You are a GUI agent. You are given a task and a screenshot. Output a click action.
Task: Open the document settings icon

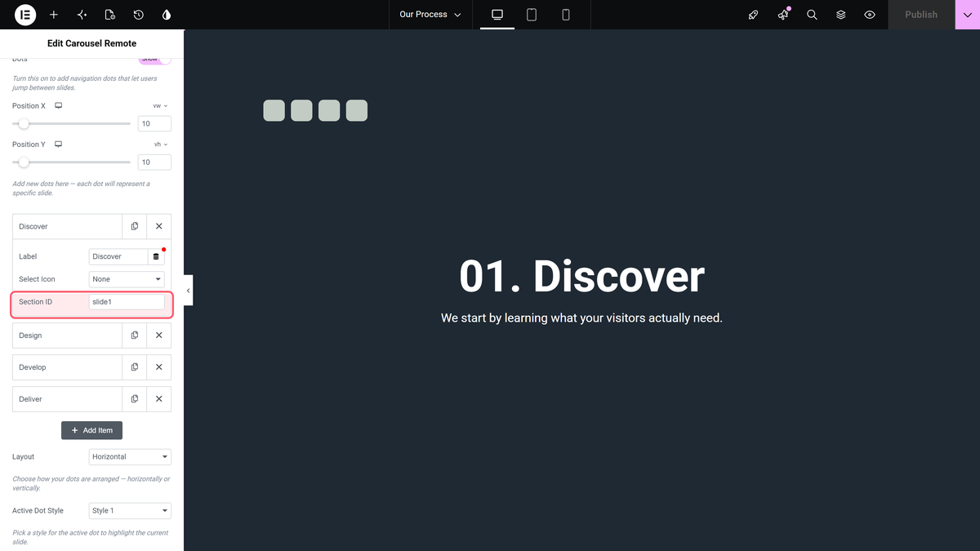click(x=110, y=15)
